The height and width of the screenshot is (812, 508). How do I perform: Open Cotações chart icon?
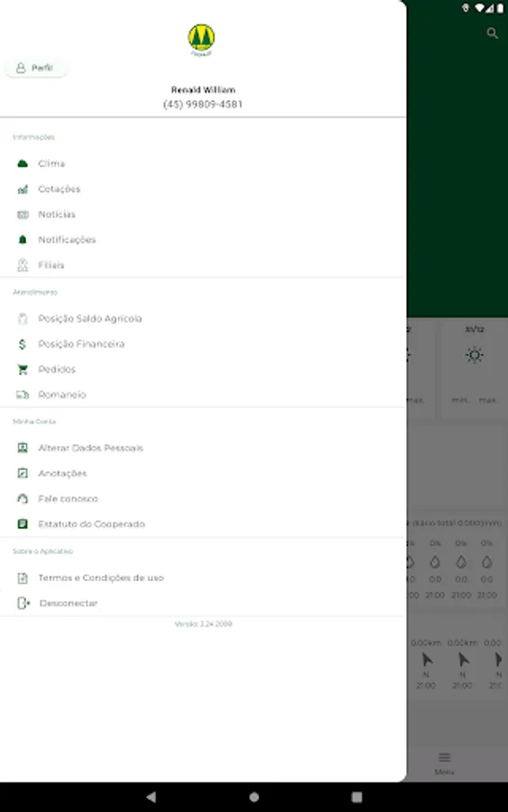click(x=23, y=189)
